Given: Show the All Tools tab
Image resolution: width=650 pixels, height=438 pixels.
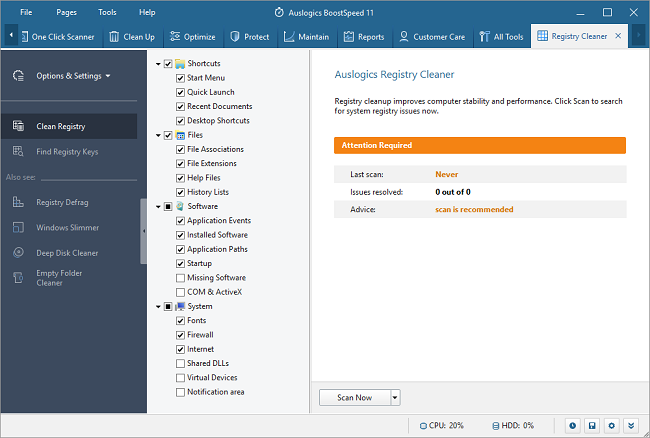Looking at the screenshot, I should point(502,37).
